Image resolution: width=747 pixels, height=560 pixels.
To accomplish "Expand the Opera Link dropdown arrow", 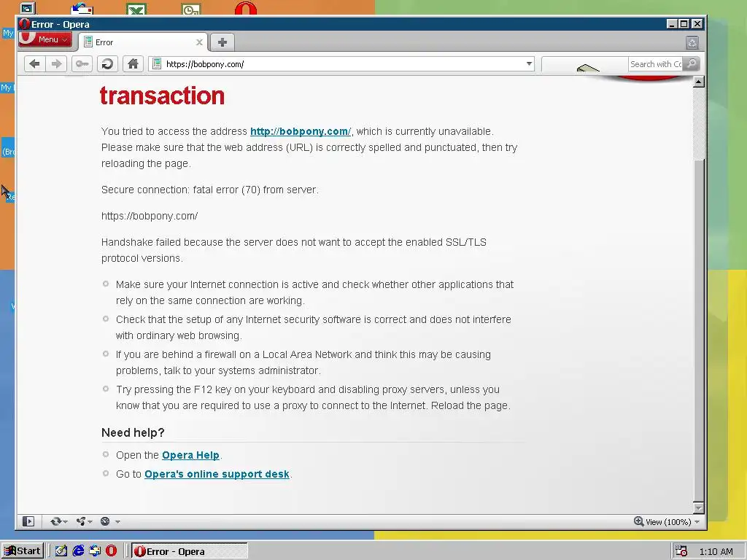I will (x=65, y=522).
